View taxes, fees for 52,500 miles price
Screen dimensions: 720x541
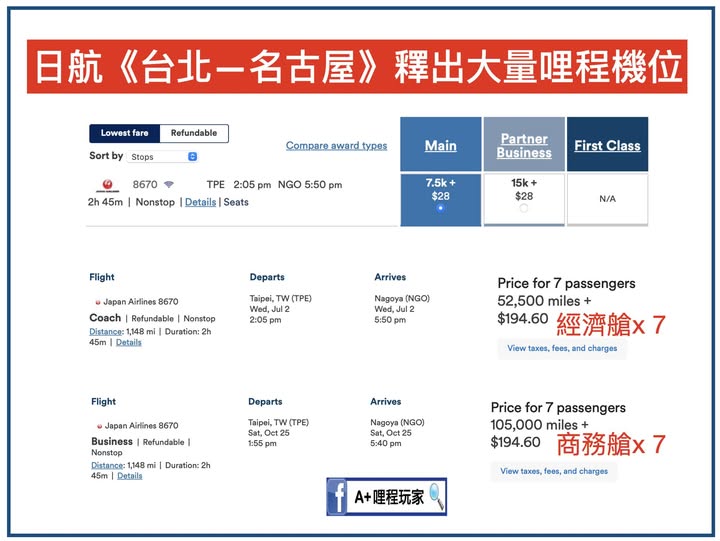pyautogui.click(x=562, y=348)
